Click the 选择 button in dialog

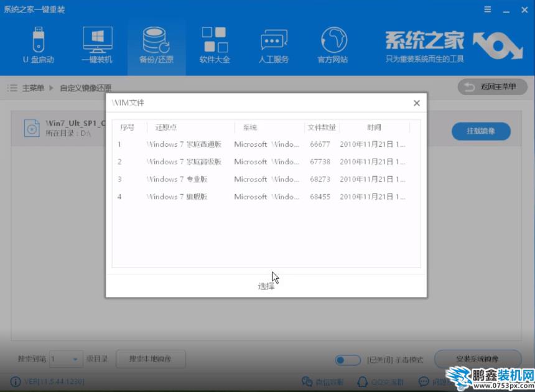point(266,286)
